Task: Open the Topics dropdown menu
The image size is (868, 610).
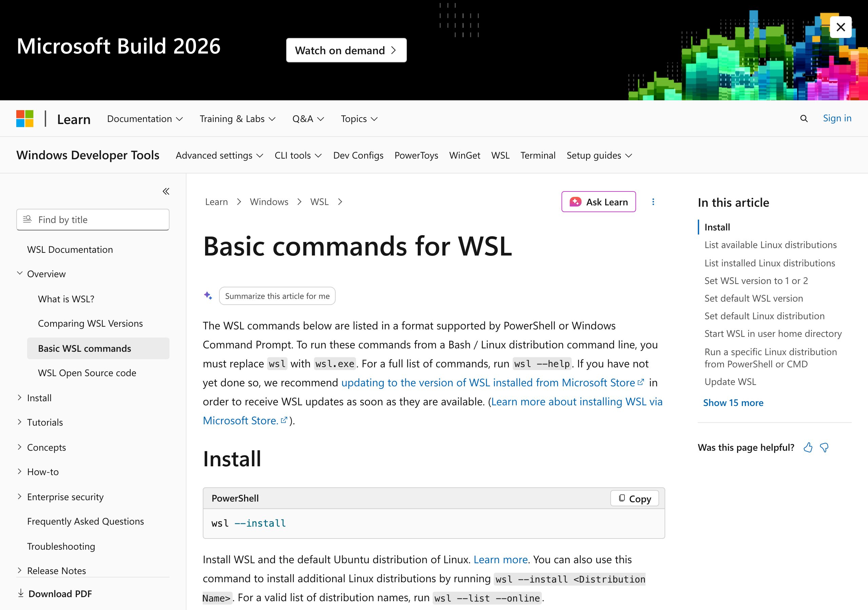Action: pyautogui.click(x=359, y=119)
